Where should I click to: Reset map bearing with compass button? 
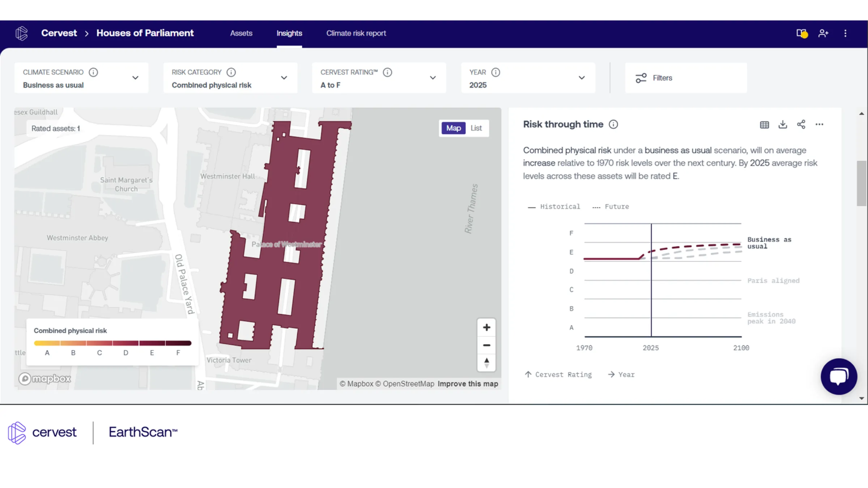tap(486, 362)
